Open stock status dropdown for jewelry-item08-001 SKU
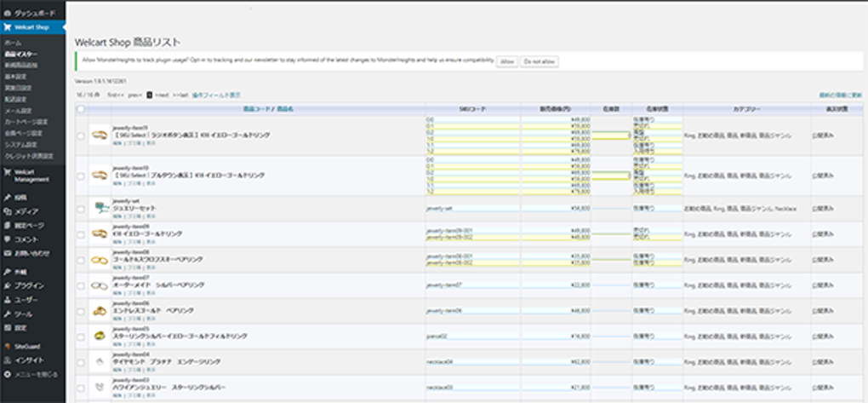 [657, 256]
